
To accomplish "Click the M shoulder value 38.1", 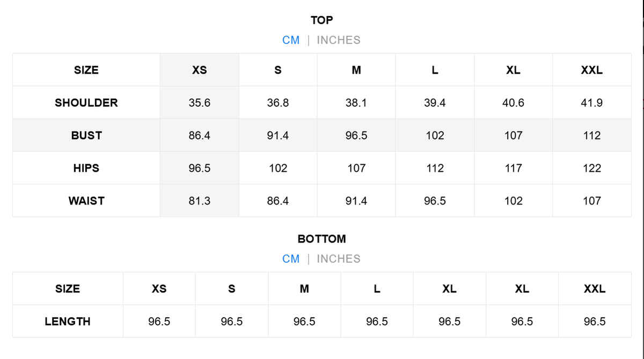I will (356, 102).
